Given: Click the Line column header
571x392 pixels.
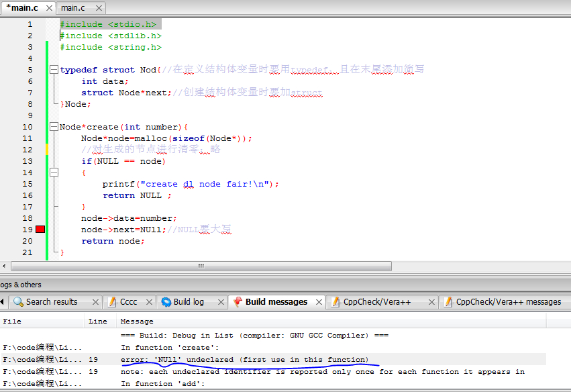Looking at the screenshot, I should [97, 322].
